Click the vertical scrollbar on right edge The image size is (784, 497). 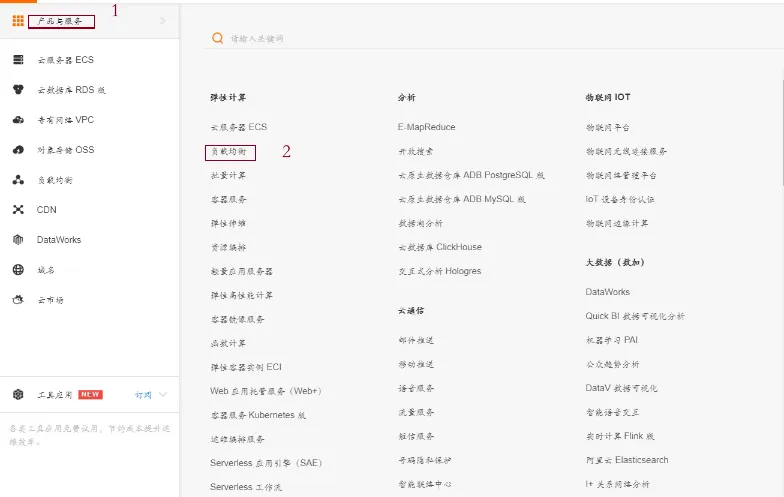(782, 131)
